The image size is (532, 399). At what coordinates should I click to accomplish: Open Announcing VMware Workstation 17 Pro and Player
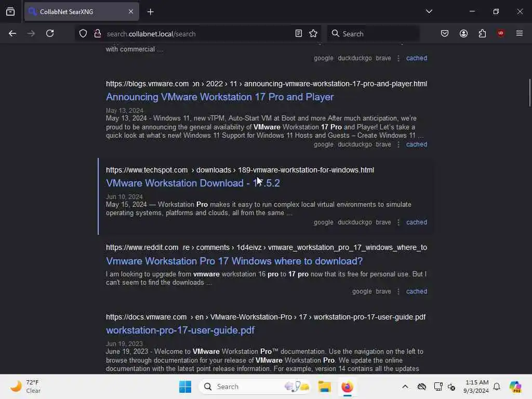point(220,97)
